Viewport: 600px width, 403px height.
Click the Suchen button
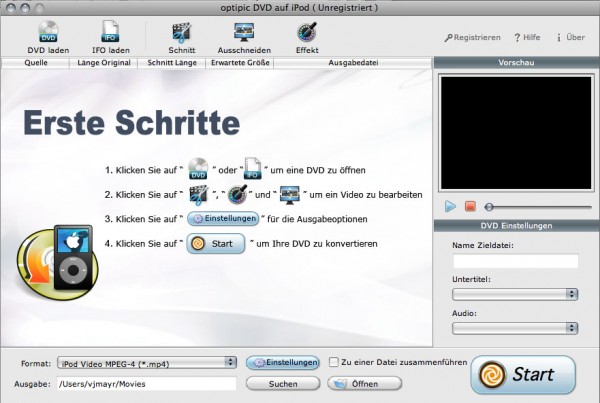(283, 383)
